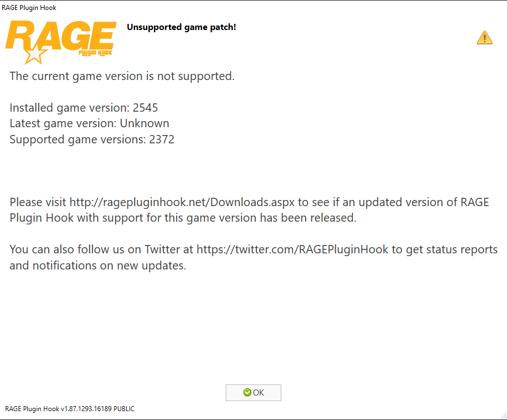Click 'The current game version is not supported' text

pos(122,76)
